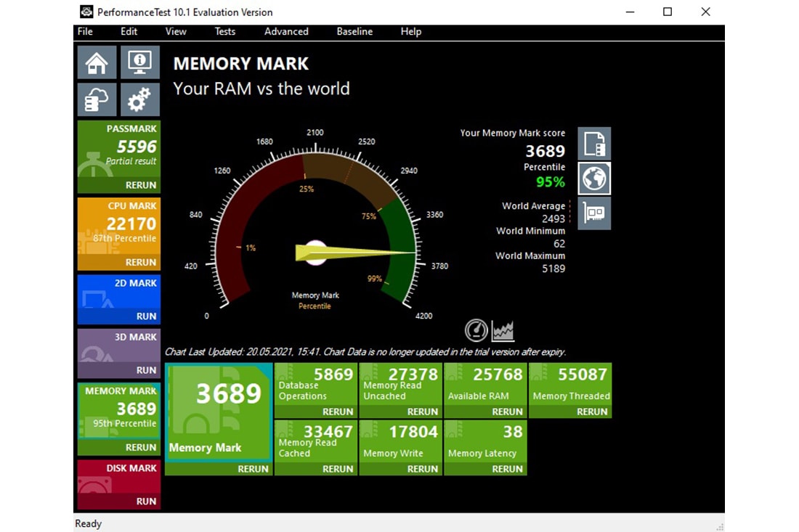Open the Advanced menu
The height and width of the screenshot is (532, 799).
(286, 32)
